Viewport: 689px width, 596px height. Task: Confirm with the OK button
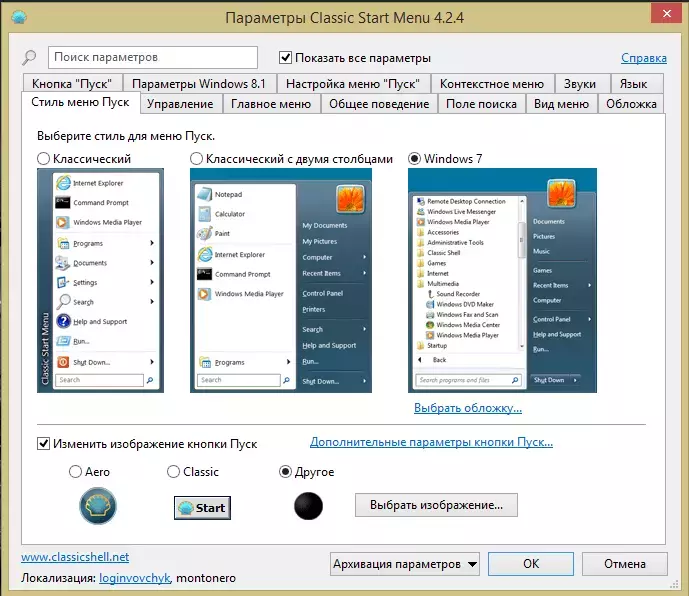(x=531, y=564)
